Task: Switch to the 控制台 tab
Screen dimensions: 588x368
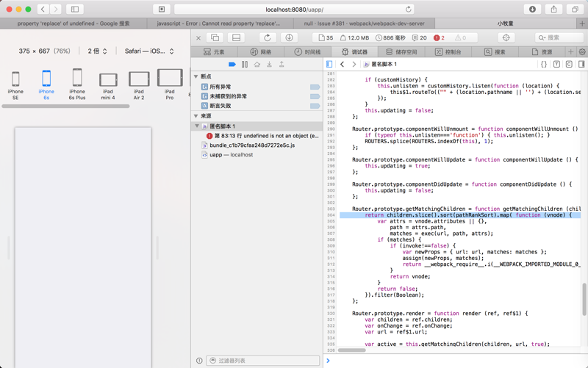Action: [x=448, y=52]
